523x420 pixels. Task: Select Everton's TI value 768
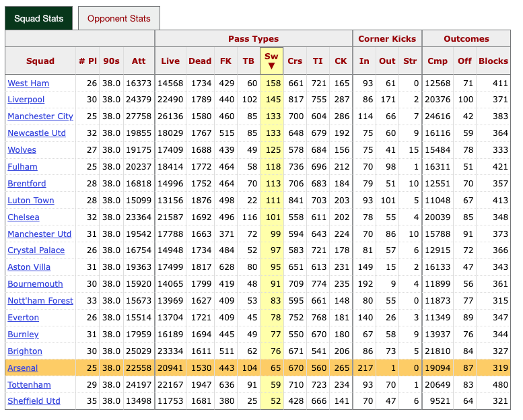pos(319,318)
